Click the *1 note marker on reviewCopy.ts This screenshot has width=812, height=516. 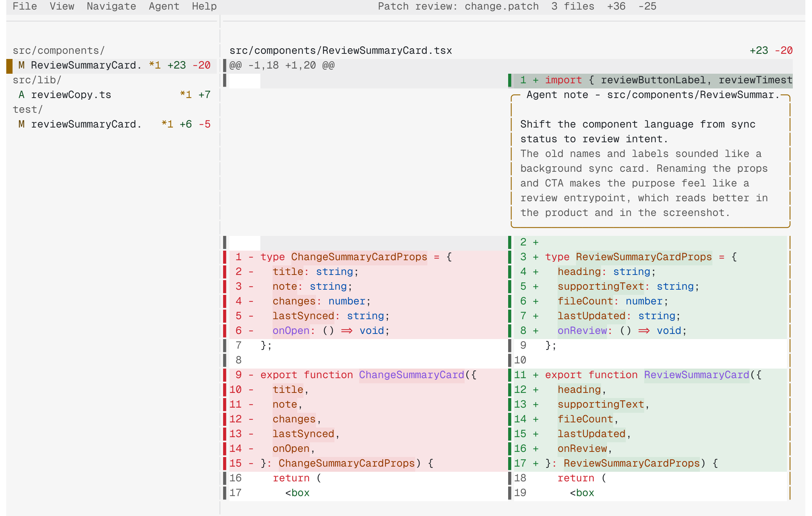point(186,95)
